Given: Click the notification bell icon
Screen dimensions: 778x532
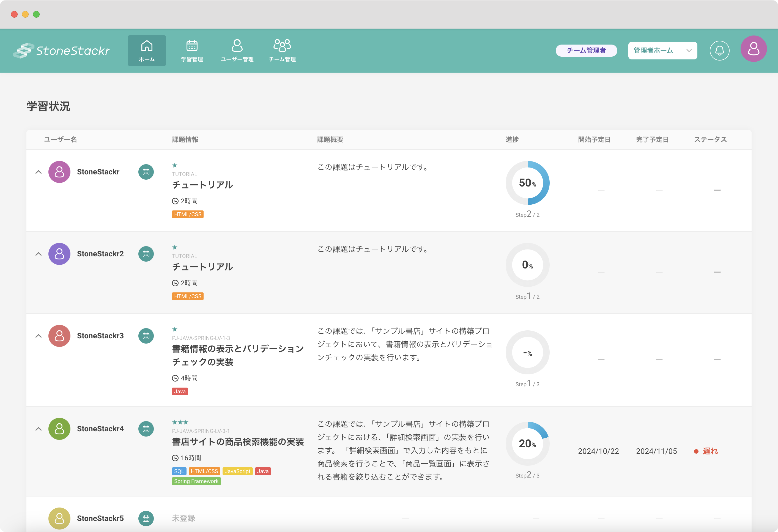Looking at the screenshot, I should [720, 50].
